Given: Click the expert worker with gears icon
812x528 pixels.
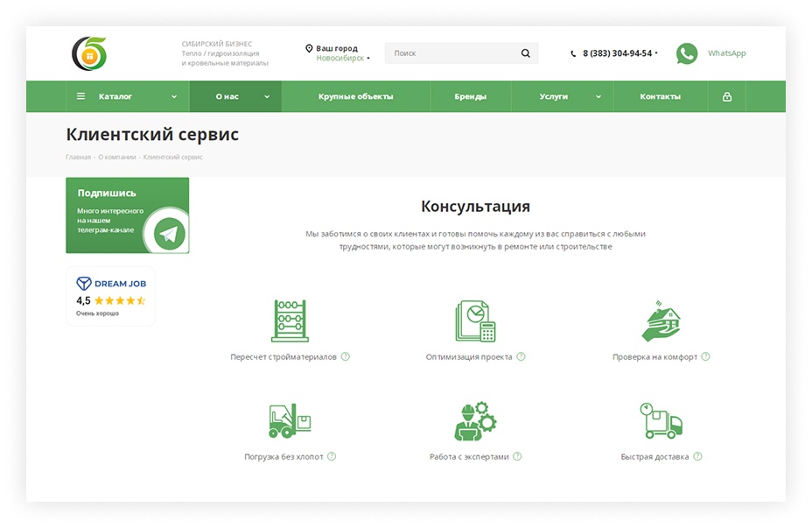Looking at the screenshot, I should pyautogui.click(x=475, y=421).
